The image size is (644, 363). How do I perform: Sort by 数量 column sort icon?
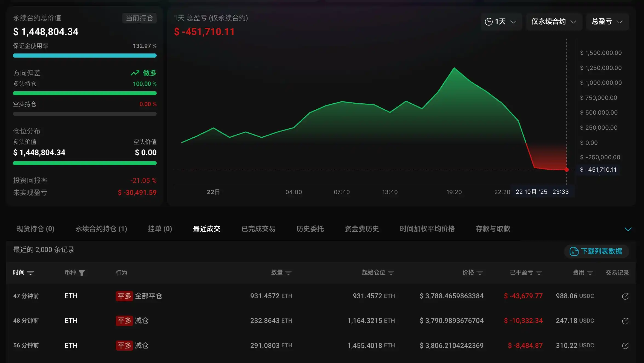(x=288, y=273)
